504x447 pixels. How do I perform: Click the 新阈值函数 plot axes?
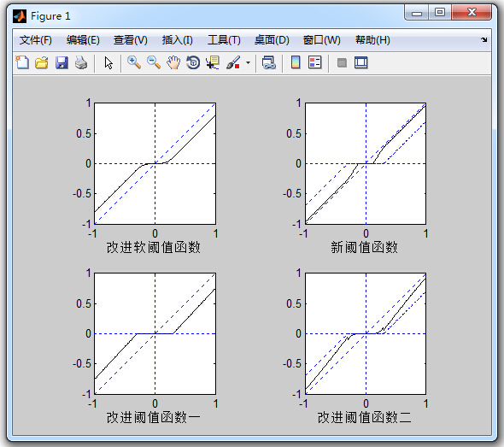[366, 163]
